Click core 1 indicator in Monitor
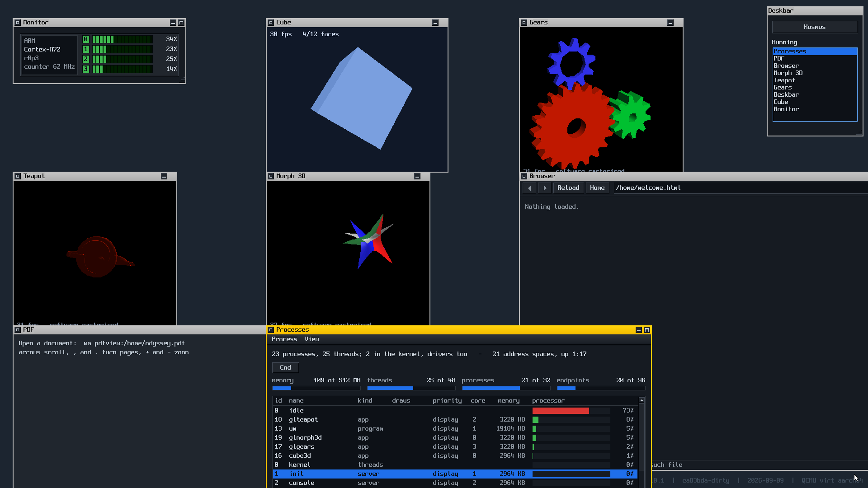Screen dimensions: 868x488 (86, 49)
